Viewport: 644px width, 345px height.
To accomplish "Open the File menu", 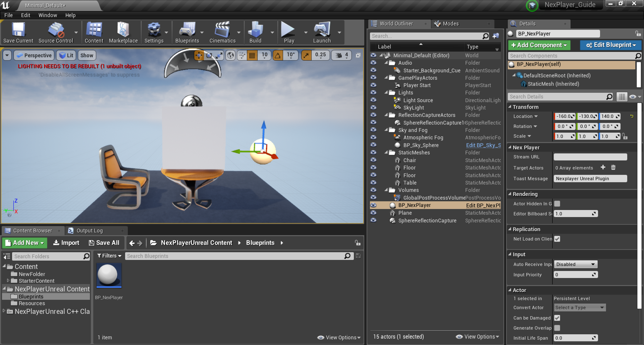I will coord(9,15).
